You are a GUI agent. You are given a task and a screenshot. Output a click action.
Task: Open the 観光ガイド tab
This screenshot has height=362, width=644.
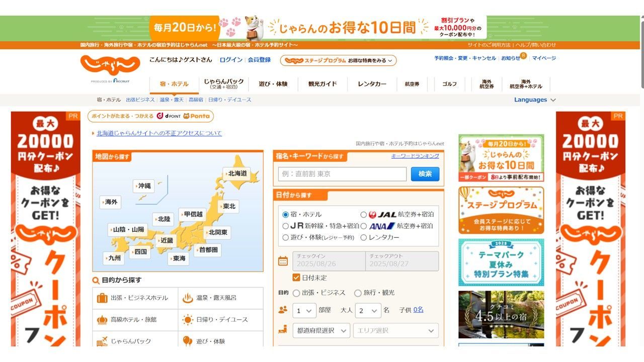[323, 84]
